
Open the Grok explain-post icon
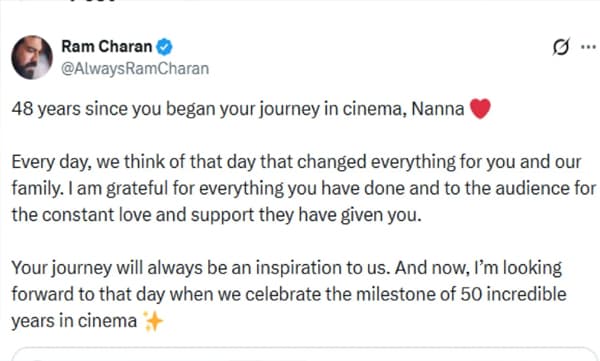[x=561, y=47]
